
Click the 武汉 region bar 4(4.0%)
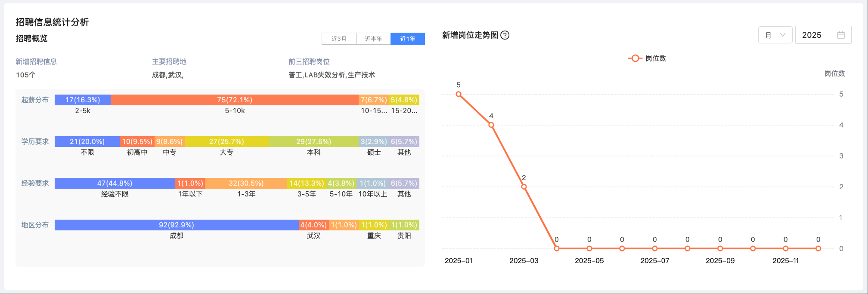pos(313,225)
